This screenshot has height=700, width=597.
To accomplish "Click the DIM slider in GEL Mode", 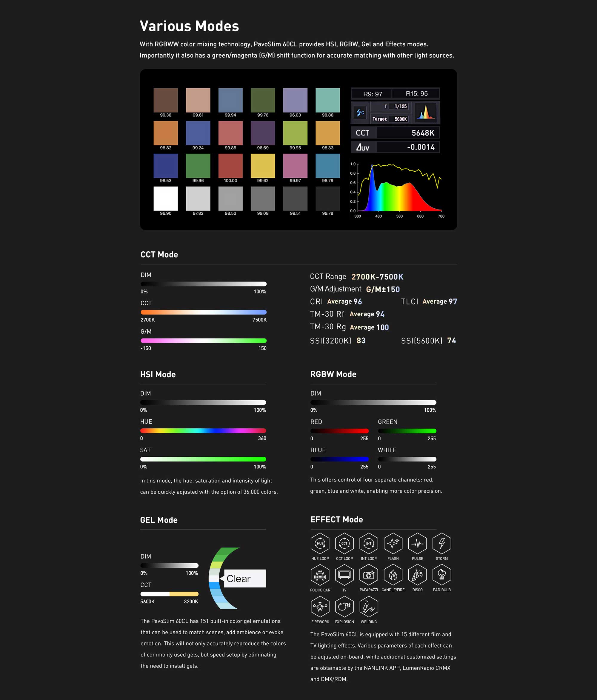I will coord(169,566).
